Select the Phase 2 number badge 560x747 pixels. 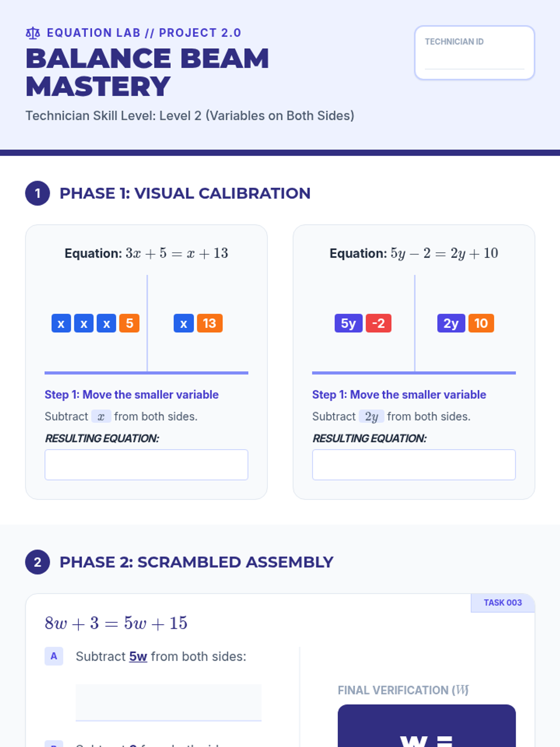pos(38,562)
